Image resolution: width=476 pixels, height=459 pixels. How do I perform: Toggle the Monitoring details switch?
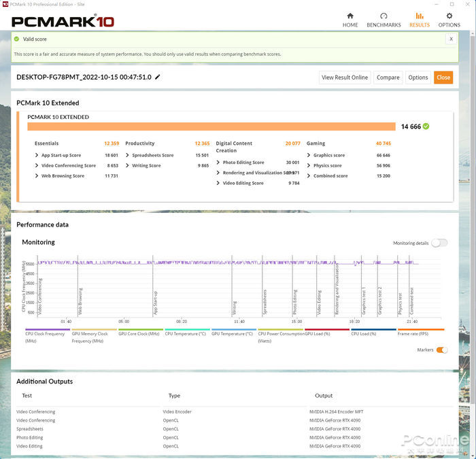tap(439, 243)
